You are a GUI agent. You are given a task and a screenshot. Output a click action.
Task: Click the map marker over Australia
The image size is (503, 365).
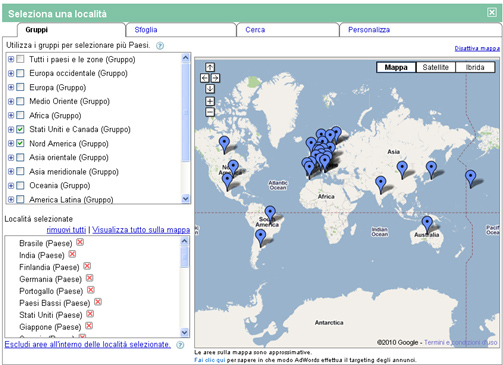427,225
